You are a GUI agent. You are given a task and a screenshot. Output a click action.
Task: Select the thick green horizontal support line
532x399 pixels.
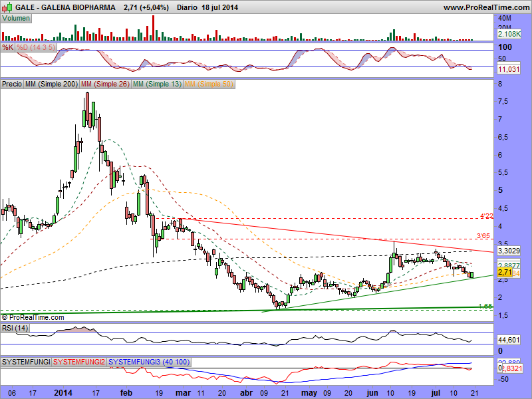tap(247, 310)
